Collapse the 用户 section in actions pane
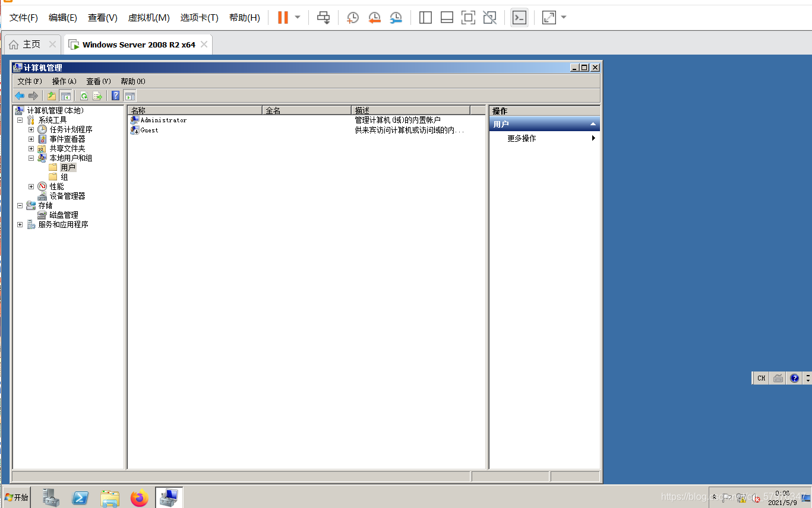 coord(593,124)
